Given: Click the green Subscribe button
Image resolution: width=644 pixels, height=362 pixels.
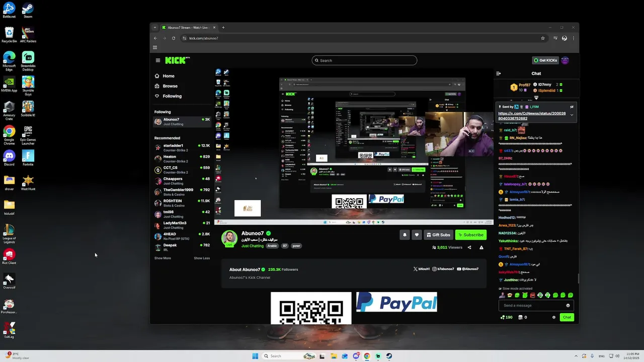Looking at the screenshot, I should tap(471, 235).
